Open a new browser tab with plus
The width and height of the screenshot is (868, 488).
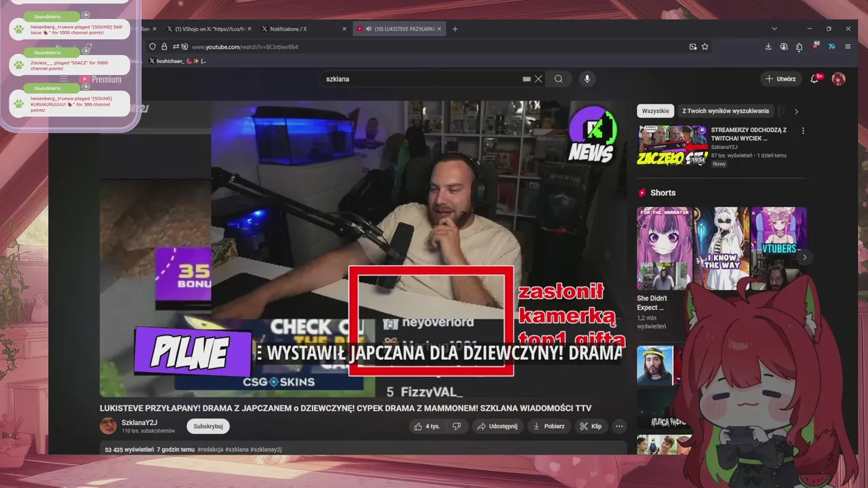(x=455, y=29)
